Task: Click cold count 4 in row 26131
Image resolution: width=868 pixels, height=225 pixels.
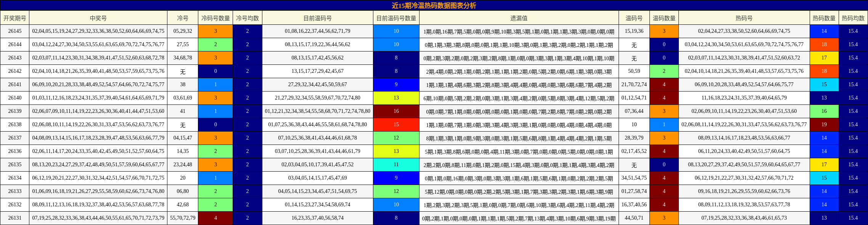Action: pyautogui.click(x=215, y=218)
